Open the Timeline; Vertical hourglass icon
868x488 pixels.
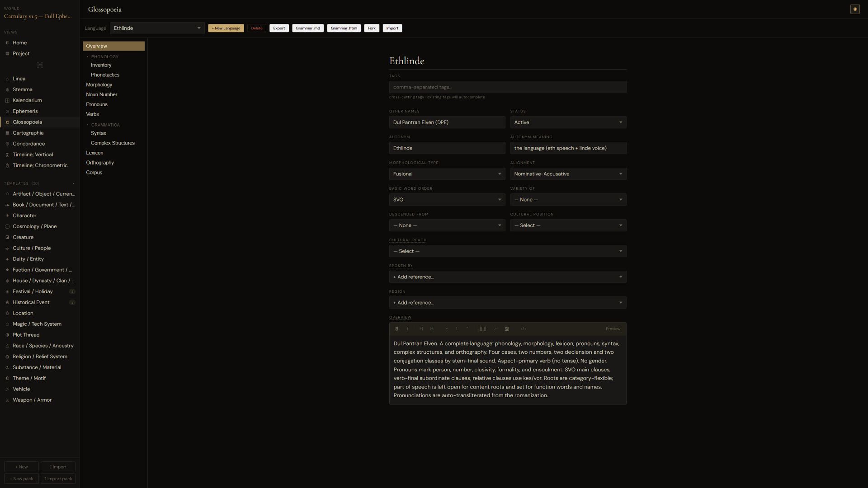7,155
